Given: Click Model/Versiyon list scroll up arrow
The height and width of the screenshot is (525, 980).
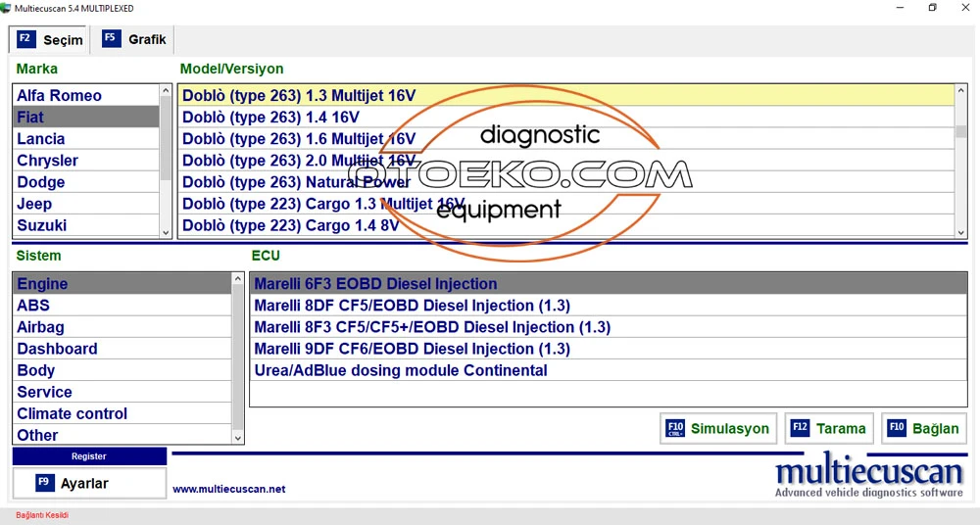Looking at the screenshot, I should [961, 91].
